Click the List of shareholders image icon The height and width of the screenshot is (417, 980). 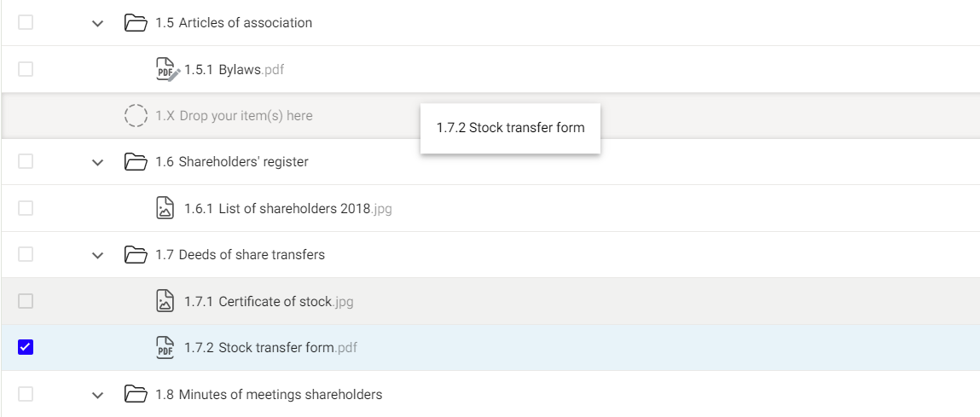point(165,208)
